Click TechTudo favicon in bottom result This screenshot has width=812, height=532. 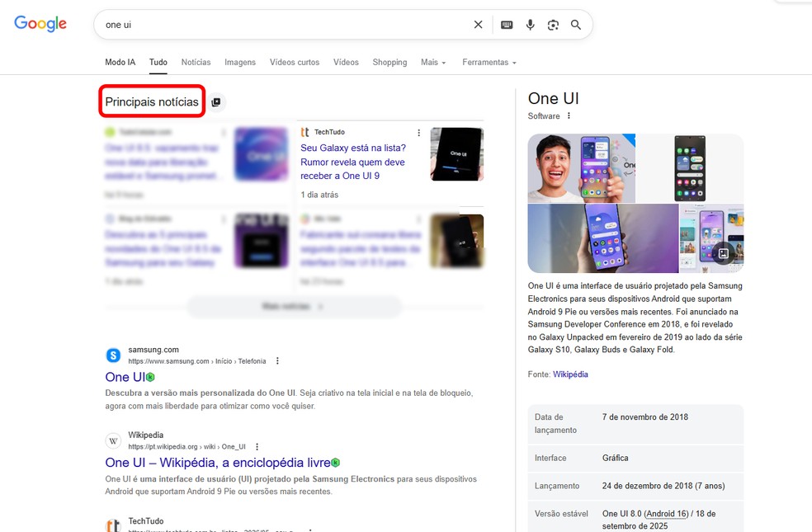[x=113, y=525]
